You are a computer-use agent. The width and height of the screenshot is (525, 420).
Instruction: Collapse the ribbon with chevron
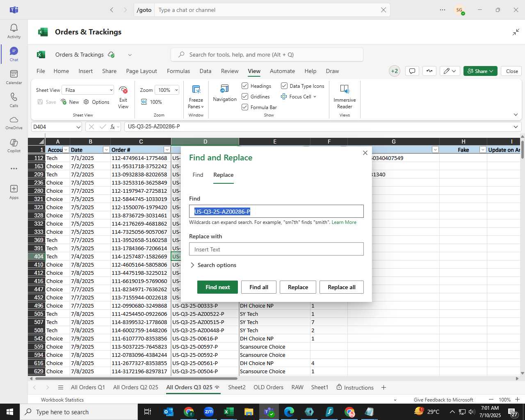[516, 115]
